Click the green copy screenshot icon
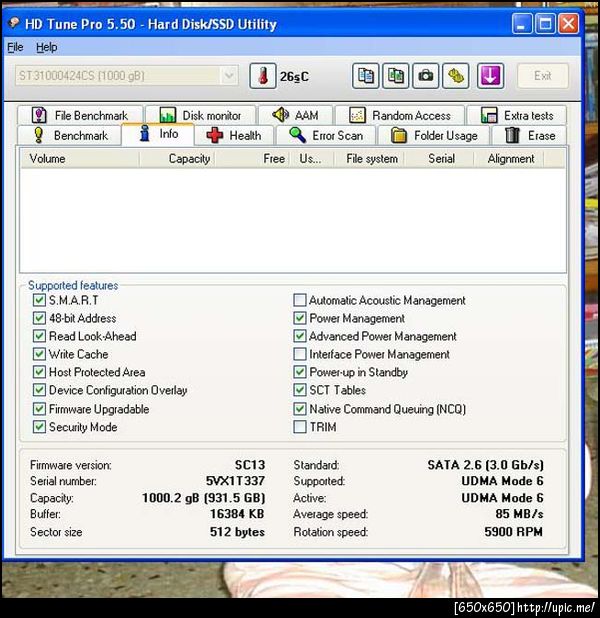600x618 pixels. 395,76
